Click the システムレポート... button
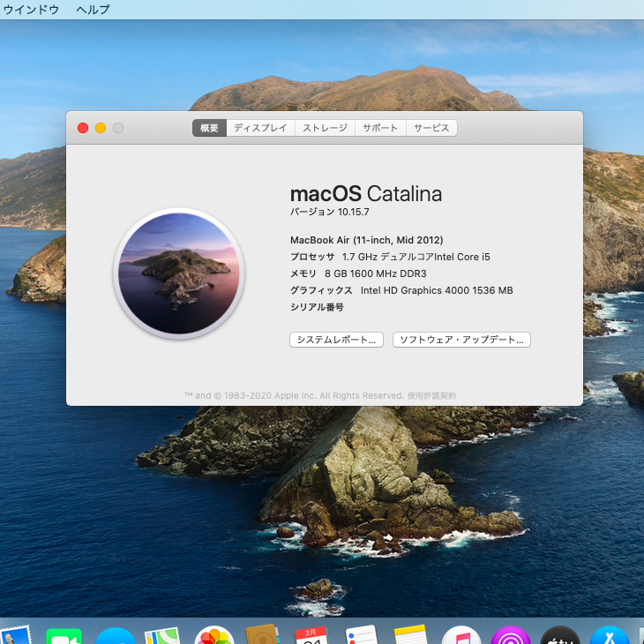 click(x=336, y=340)
